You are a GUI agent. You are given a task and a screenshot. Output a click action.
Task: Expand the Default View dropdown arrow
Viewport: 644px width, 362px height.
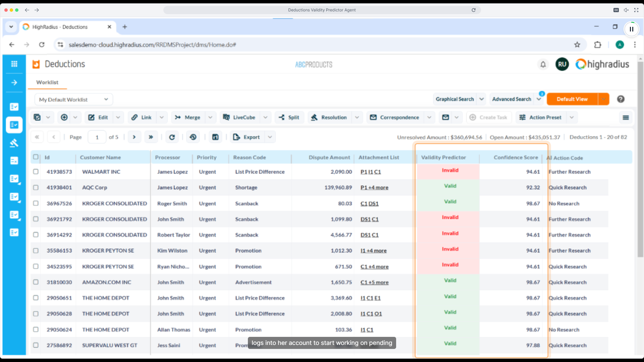click(603, 99)
